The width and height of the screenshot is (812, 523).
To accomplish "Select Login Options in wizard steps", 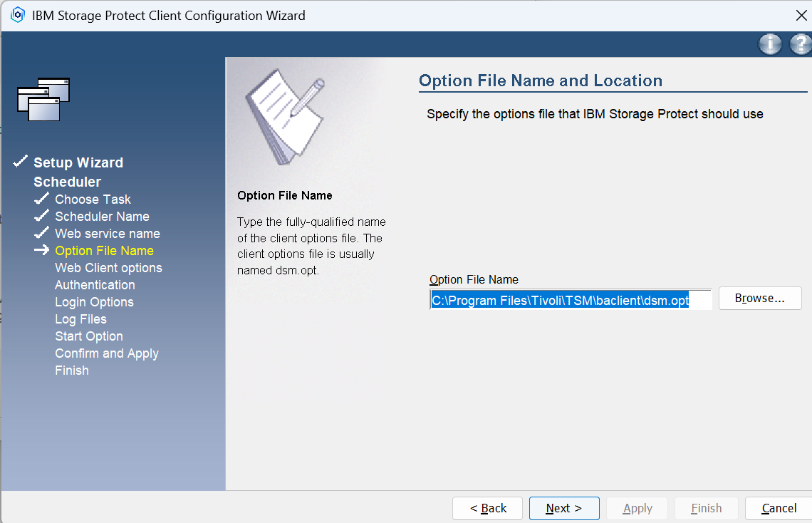I will (94, 302).
